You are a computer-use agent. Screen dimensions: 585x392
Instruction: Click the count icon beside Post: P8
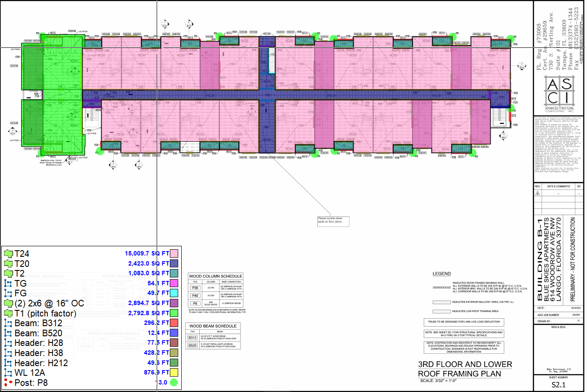coord(8,382)
